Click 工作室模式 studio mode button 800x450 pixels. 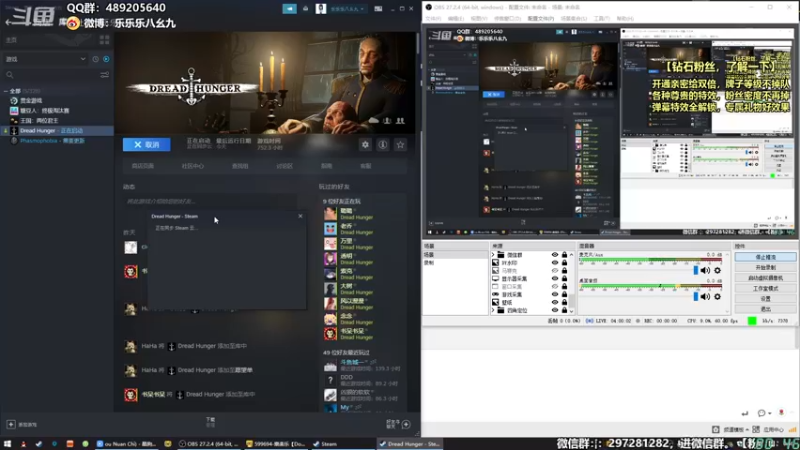[765, 288]
